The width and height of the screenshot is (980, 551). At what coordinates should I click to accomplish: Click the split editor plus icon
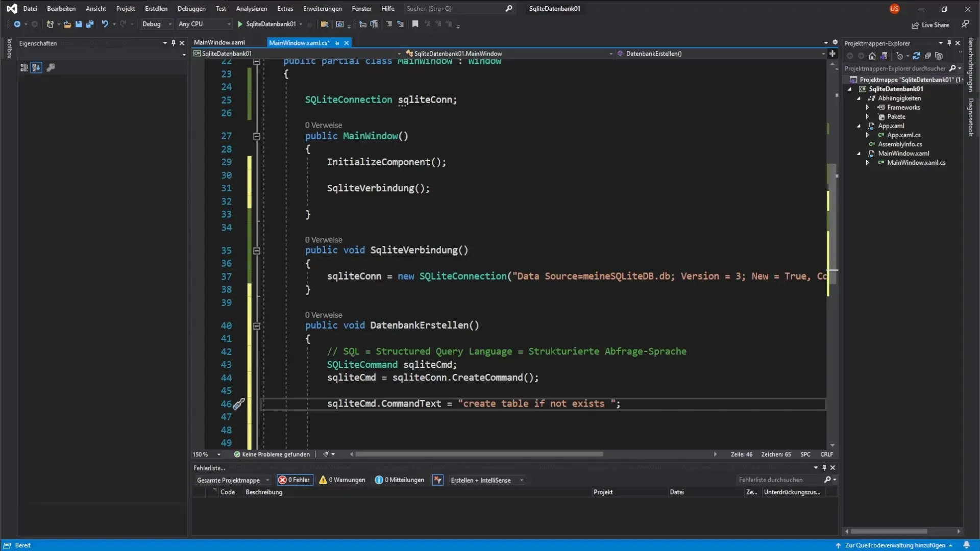(832, 54)
